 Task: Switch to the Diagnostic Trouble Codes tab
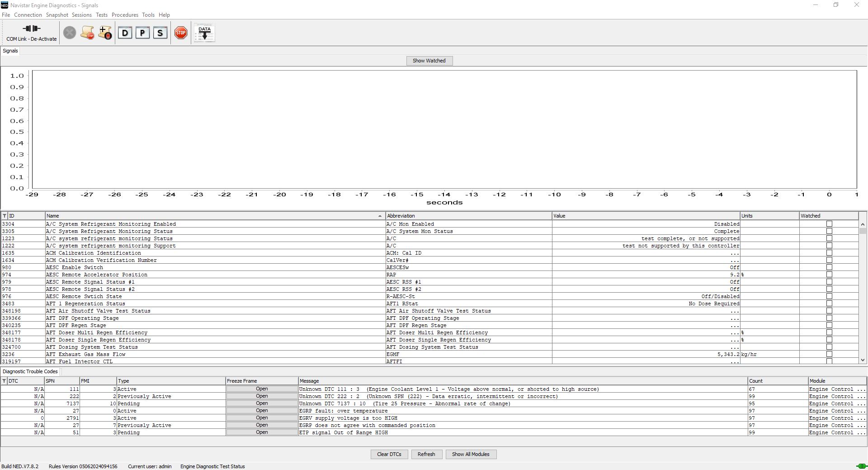coord(30,371)
